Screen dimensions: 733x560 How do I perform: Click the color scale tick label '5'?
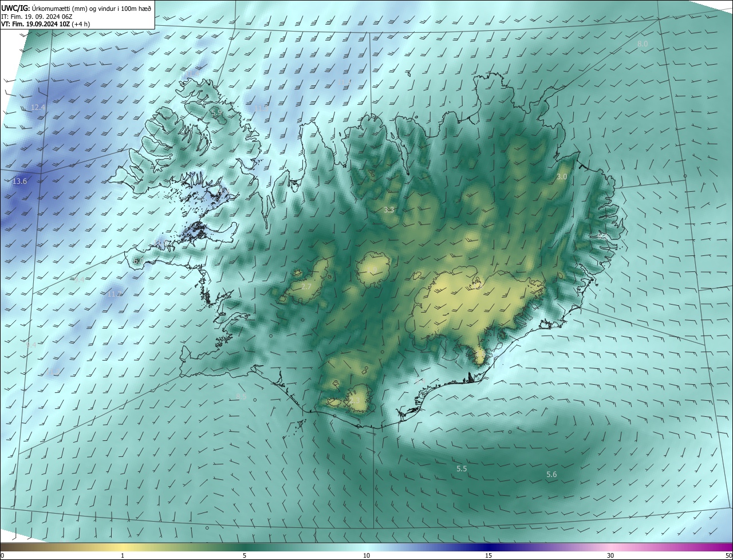point(245,556)
